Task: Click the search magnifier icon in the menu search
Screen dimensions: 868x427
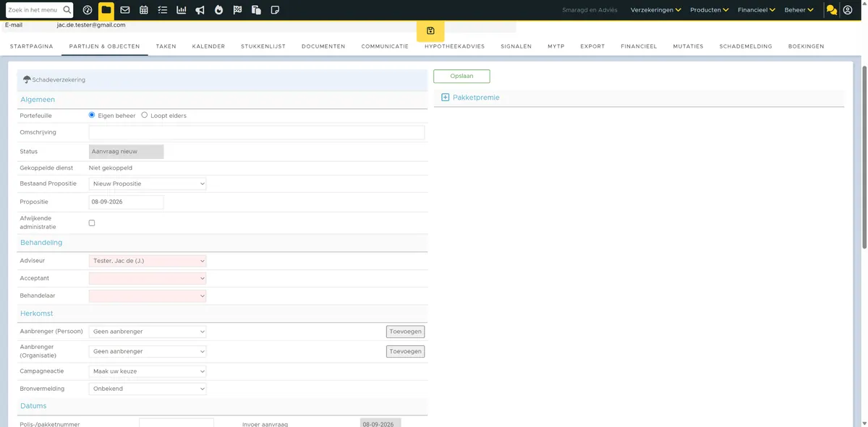Action: (x=67, y=10)
